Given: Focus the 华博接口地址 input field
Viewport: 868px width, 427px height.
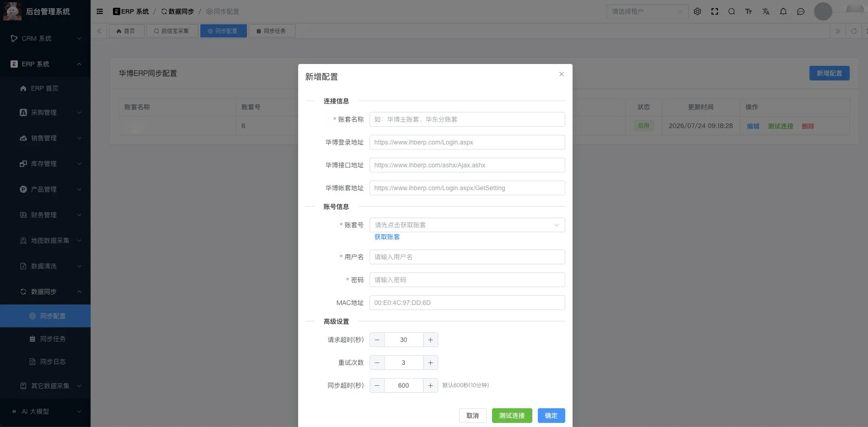Looking at the screenshot, I should click(x=467, y=165).
